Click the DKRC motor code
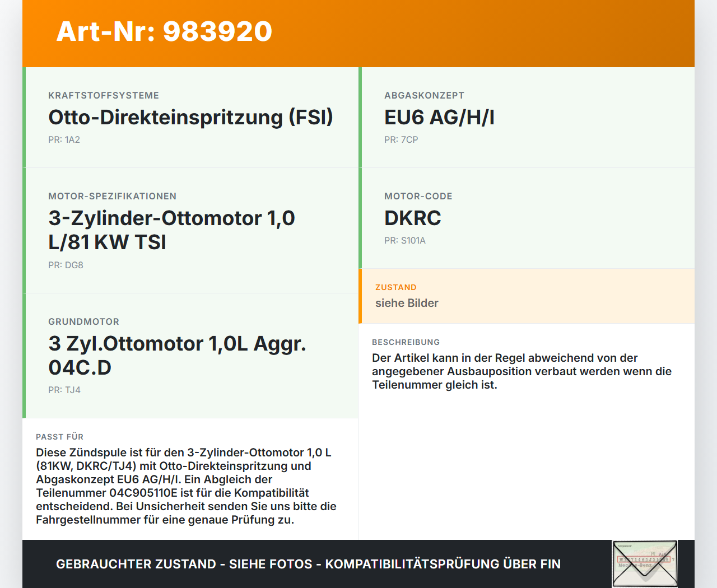Image resolution: width=717 pixels, height=588 pixels. pos(412,218)
